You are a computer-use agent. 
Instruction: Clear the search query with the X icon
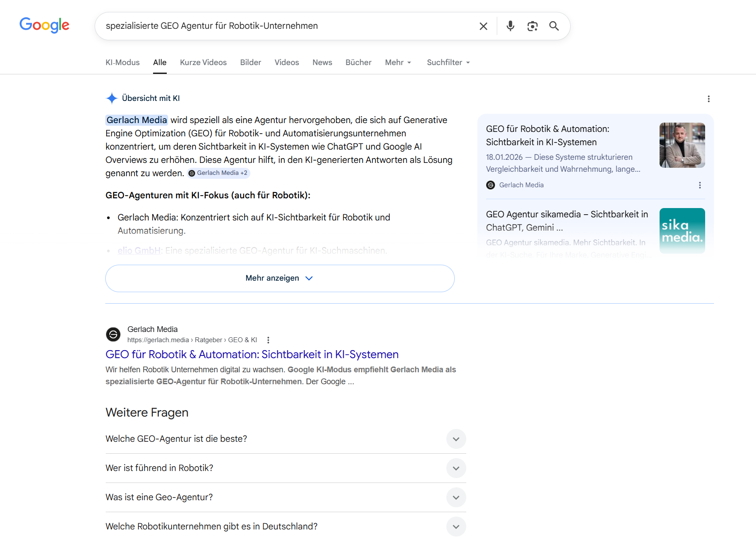pyautogui.click(x=483, y=26)
